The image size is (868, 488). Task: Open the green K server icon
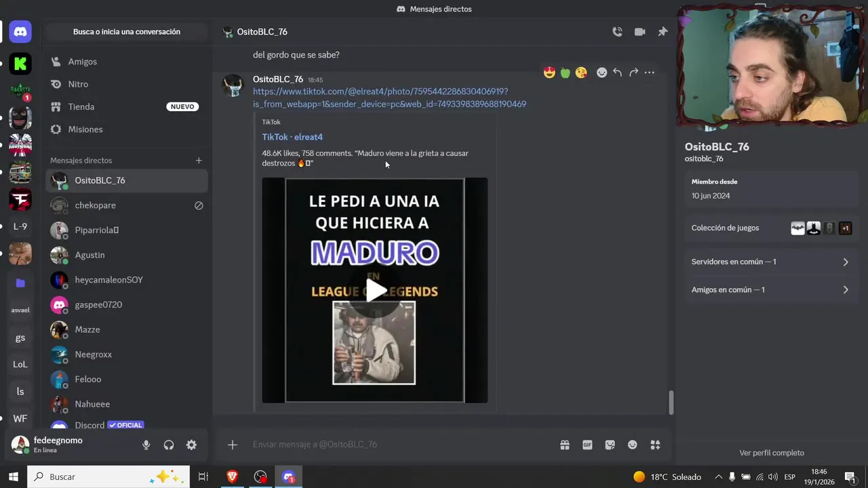coord(20,64)
